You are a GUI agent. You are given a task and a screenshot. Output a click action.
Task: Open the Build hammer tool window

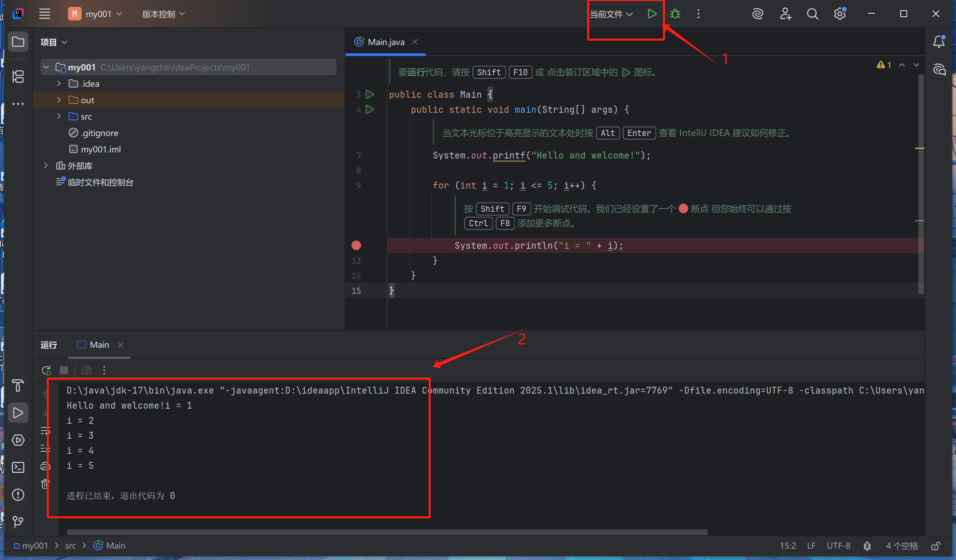18,385
